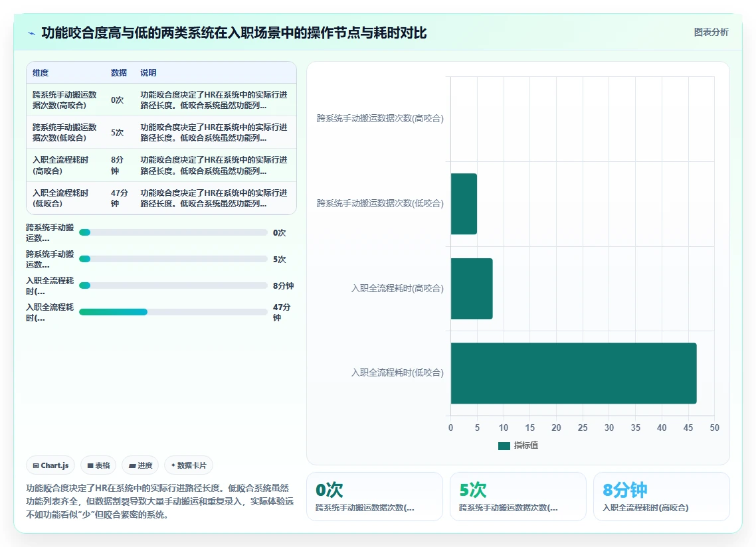Select the 表格 tag chip
Viewport: 756px width, 547px height.
coord(98,465)
